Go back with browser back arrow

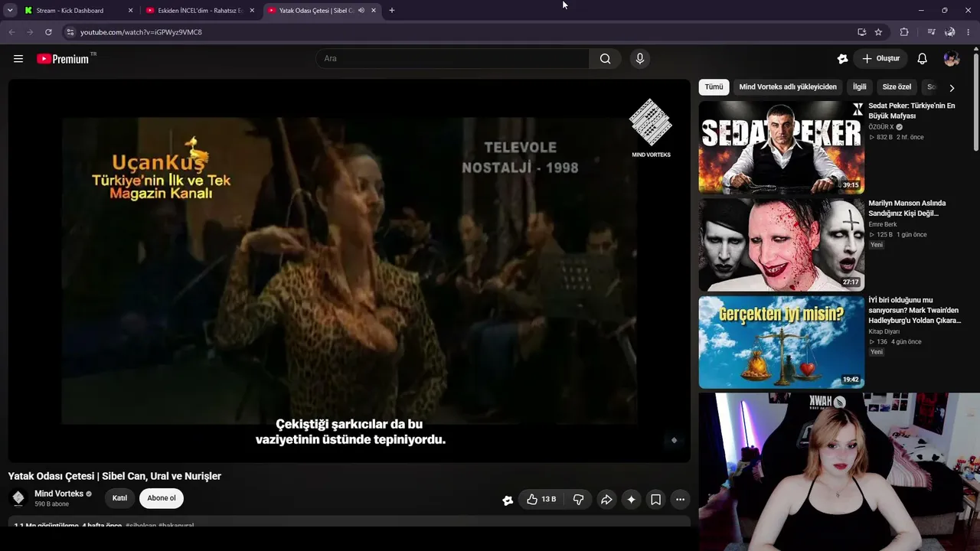(x=11, y=32)
